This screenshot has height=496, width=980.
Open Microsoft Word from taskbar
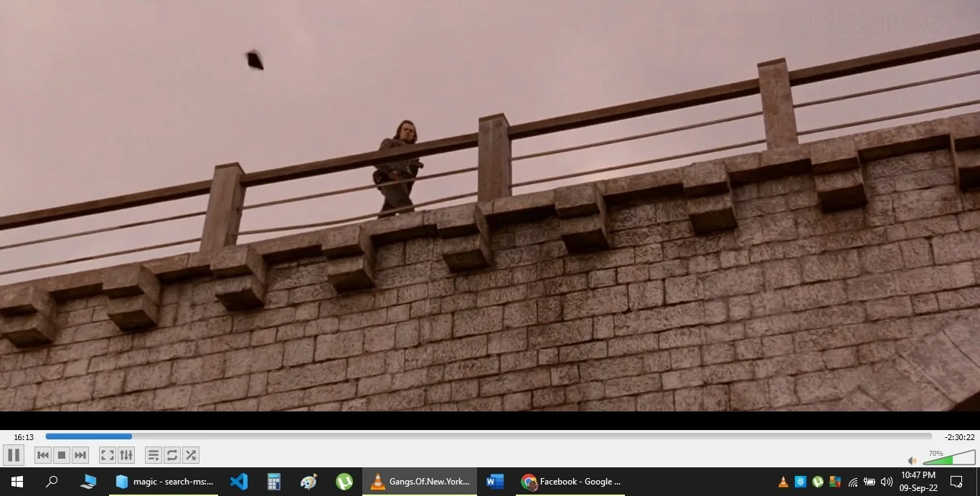[x=495, y=482]
